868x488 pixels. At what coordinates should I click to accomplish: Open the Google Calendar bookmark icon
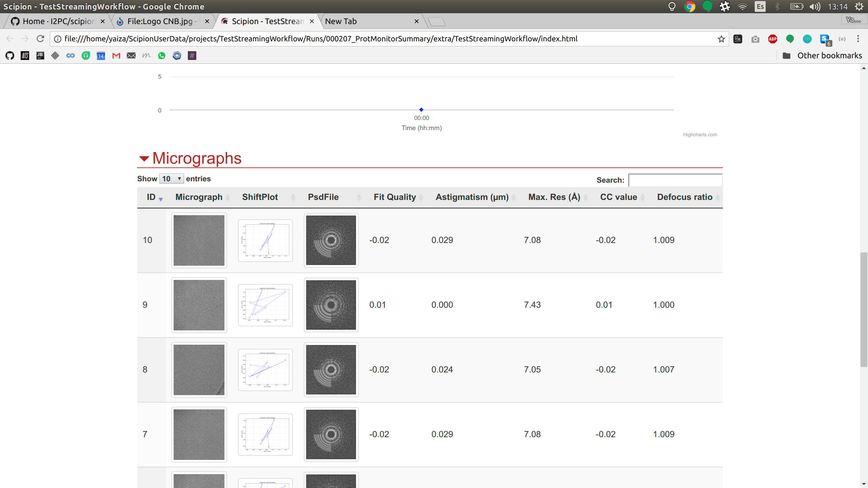click(x=101, y=56)
